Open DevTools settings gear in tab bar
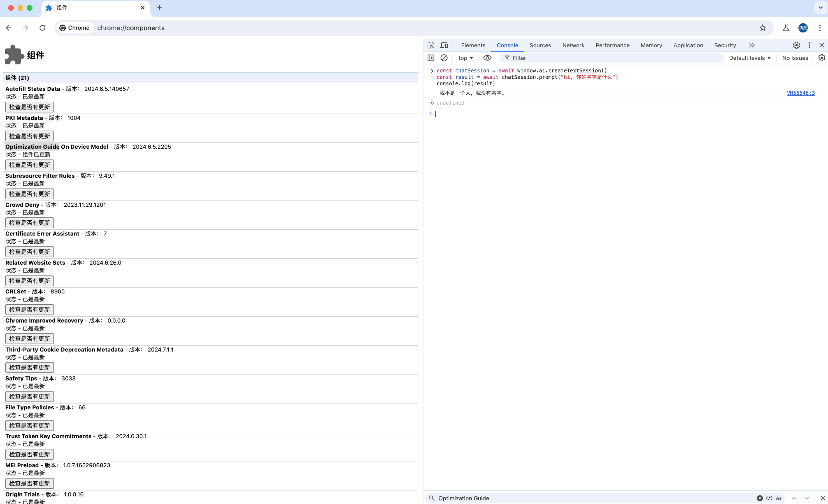828x504 pixels. pos(796,45)
